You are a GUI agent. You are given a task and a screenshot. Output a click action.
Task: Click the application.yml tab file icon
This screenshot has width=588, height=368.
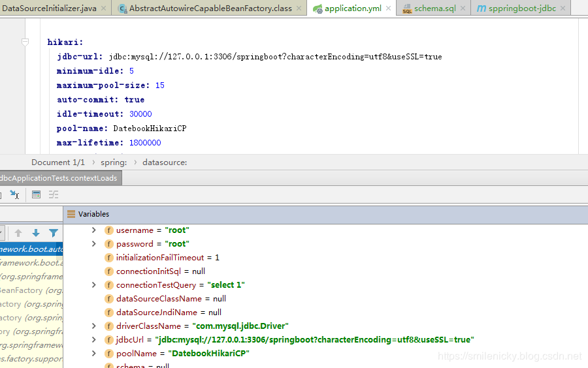pos(318,8)
